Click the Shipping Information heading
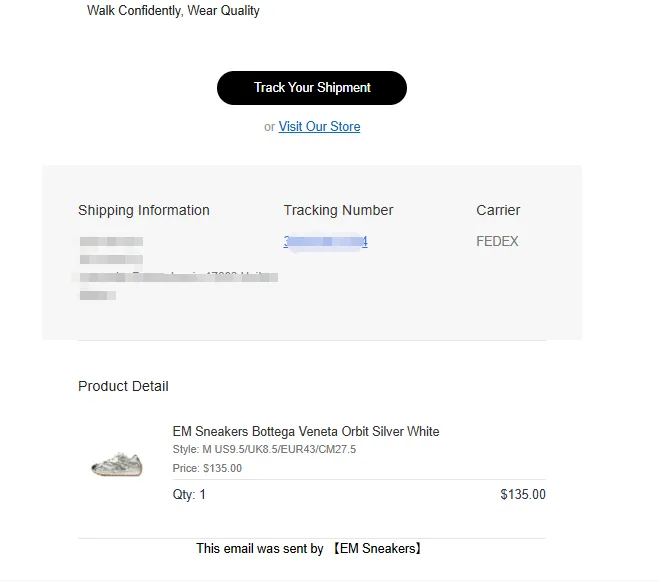This screenshot has height=582, width=659. [144, 210]
